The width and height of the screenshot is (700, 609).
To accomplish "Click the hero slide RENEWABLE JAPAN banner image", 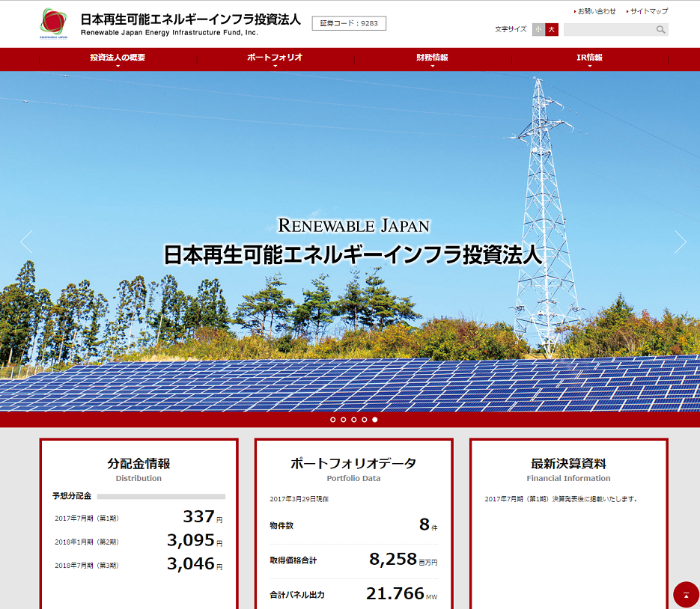I will click(x=350, y=241).
